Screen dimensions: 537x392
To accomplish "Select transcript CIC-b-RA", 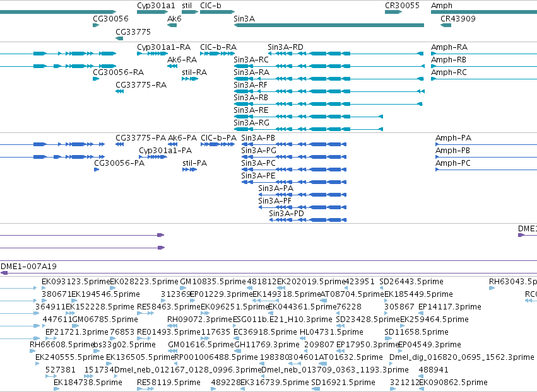I will pyautogui.click(x=218, y=54).
